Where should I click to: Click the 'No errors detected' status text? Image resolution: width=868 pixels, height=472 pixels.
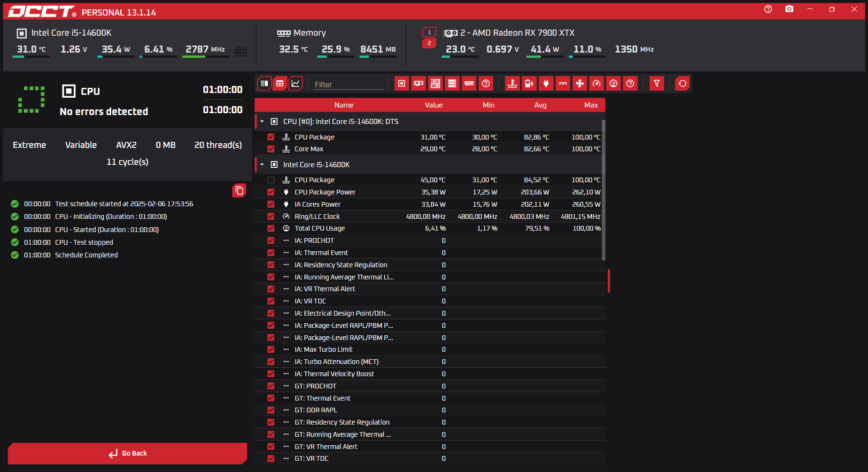[104, 112]
